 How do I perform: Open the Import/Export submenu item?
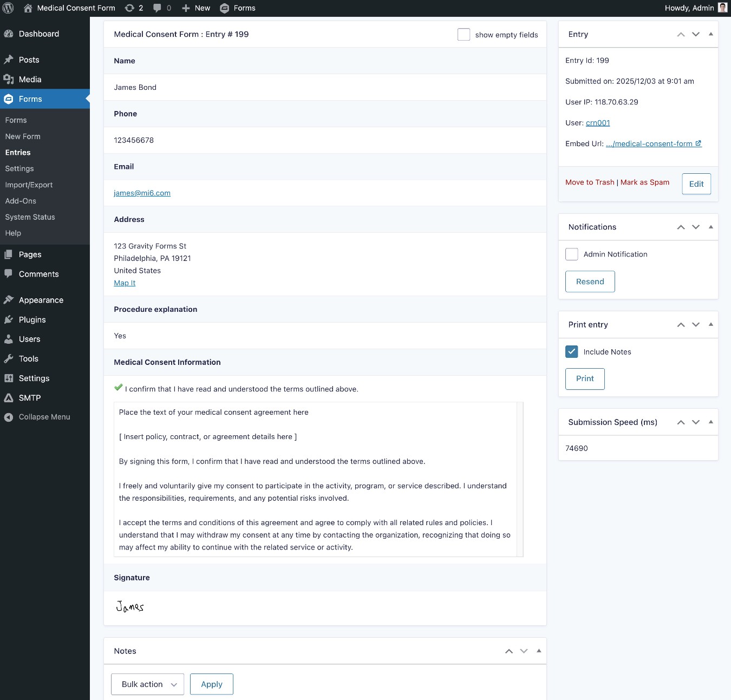[x=29, y=185]
